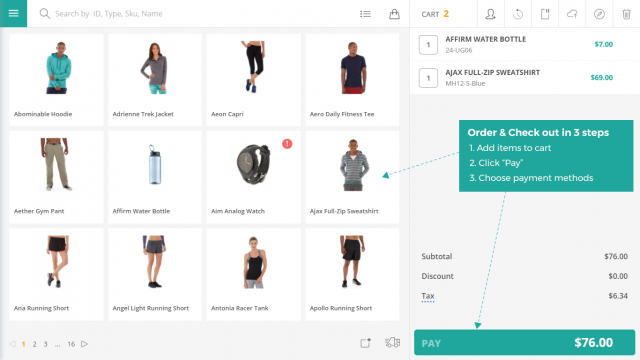The height and width of the screenshot is (360, 640).
Task: Hold the cart with the note icon
Action: [545, 14]
